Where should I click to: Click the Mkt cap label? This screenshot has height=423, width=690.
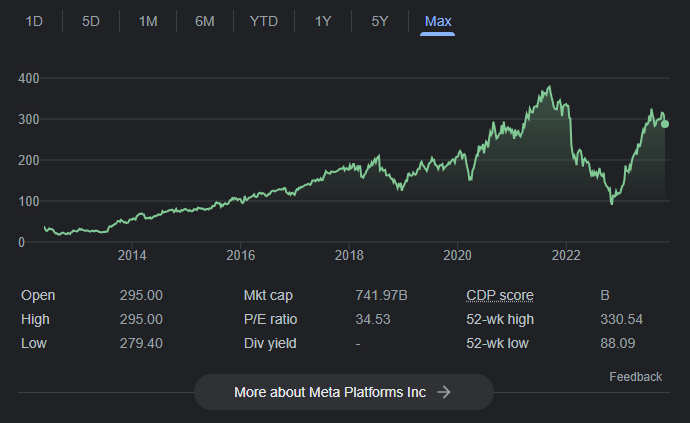click(268, 295)
